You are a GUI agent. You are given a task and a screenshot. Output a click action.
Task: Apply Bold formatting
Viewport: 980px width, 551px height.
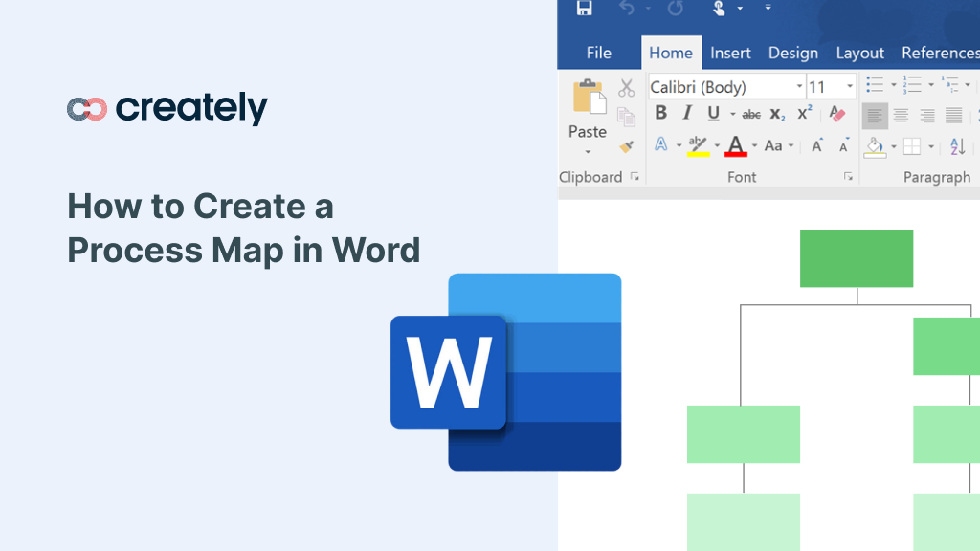coord(661,113)
